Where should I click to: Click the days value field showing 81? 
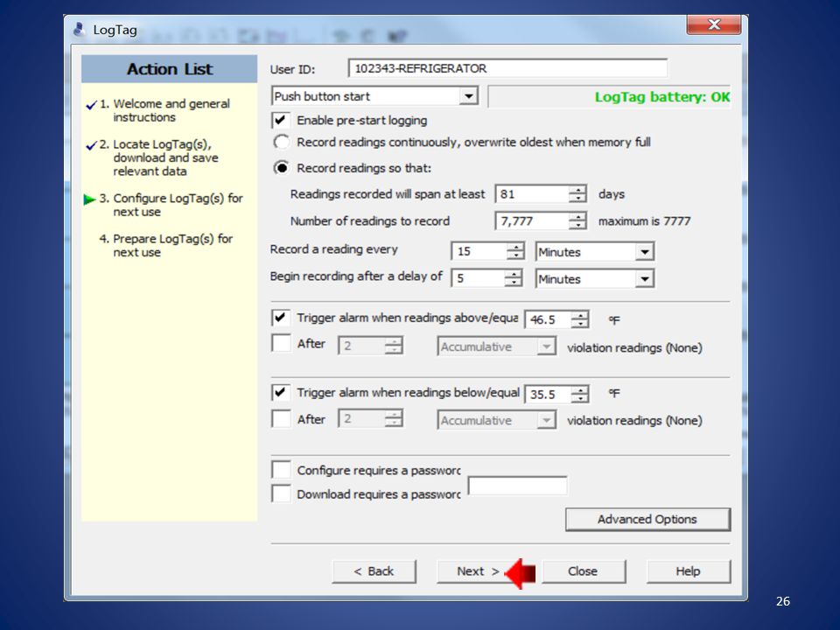point(532,194)
